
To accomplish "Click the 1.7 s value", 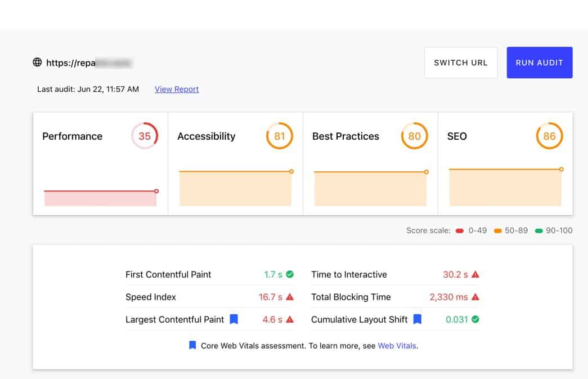I will tap(273, 274).
